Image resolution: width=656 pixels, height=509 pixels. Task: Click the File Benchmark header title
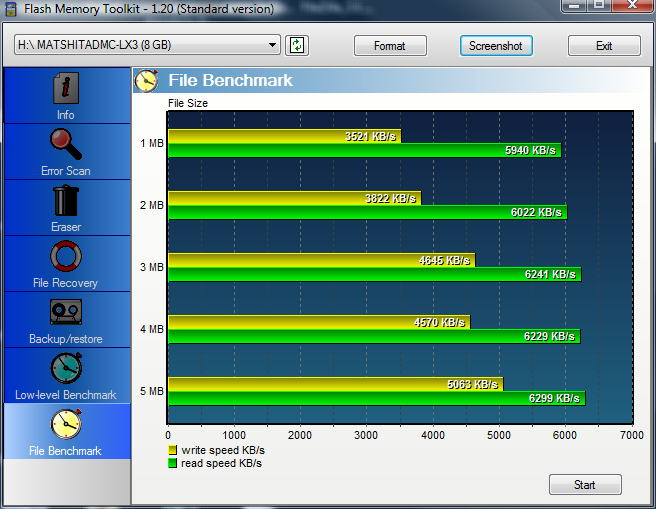point(231,80)
